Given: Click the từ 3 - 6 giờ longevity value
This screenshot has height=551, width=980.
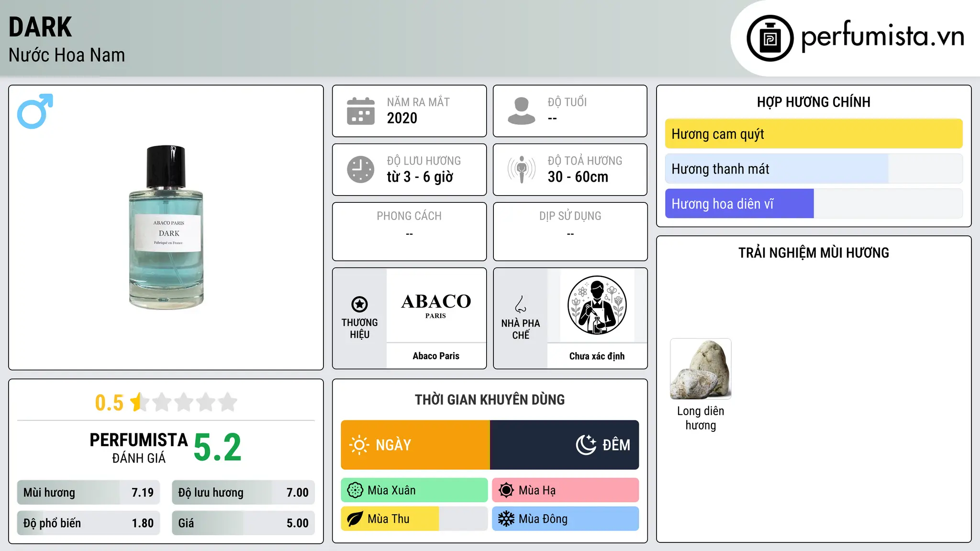Looking at the screenshot, I should tap(420, 177).
